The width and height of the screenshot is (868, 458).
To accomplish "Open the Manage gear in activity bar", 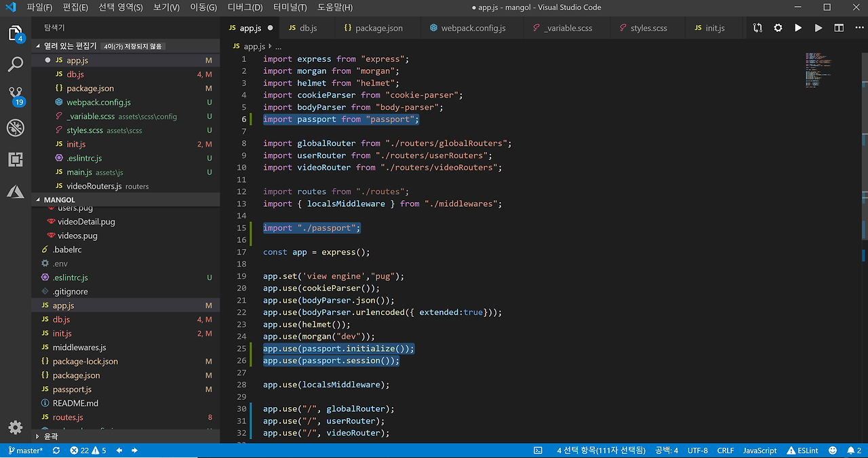I will coord(15,427).
